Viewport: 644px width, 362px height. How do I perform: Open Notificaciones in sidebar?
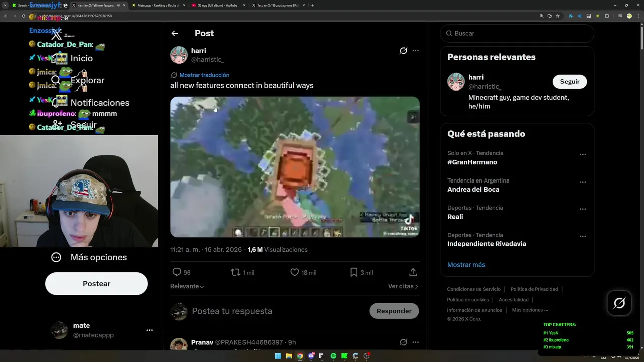100,103
